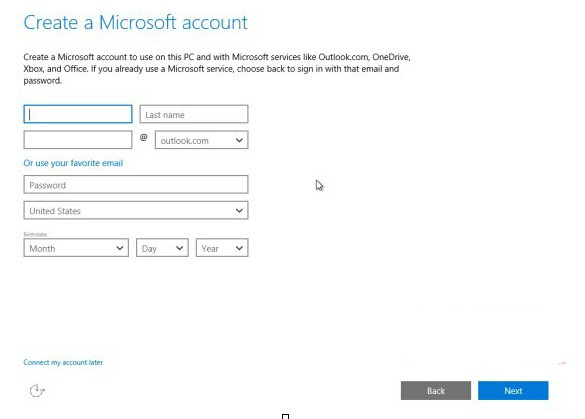Open the Year birthdate dropdown

click(x=222, y=248)
